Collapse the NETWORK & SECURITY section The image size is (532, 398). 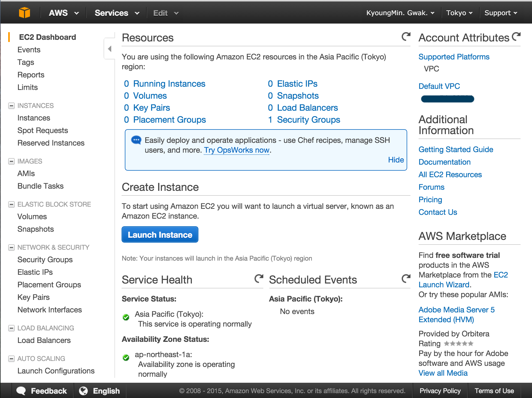tap(11, 247)
